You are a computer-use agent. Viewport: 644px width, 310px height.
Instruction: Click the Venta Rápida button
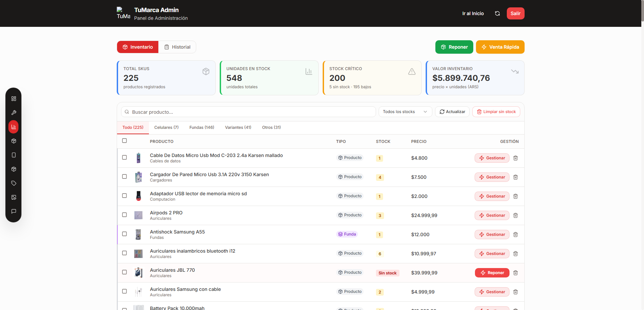[500, 47]
